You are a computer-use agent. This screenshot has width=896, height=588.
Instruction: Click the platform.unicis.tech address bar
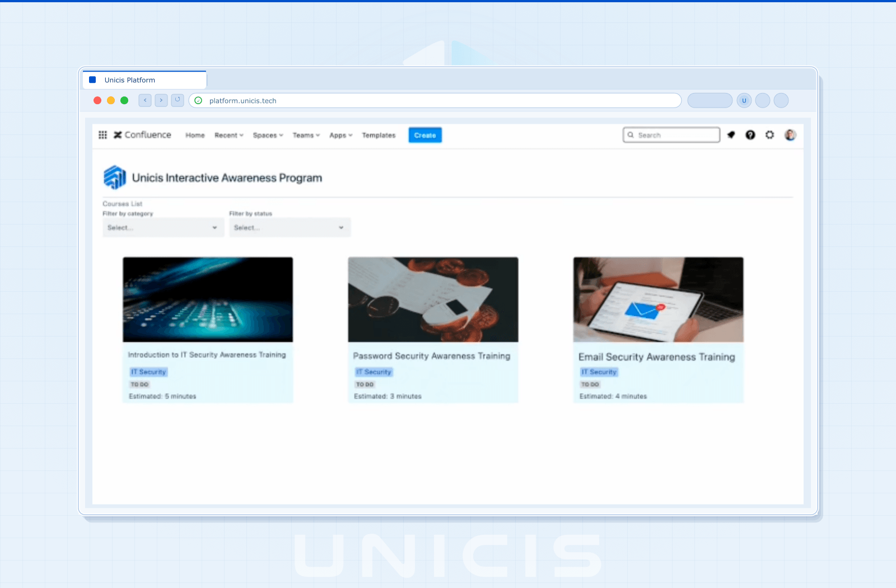(435, 101)
